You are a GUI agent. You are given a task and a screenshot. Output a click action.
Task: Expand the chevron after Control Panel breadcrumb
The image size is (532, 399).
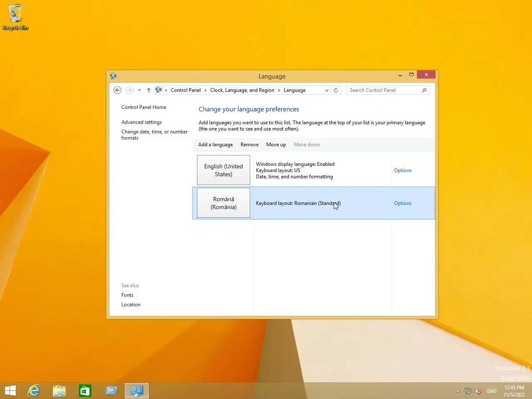pyautogui.click(x=205, y=90)
